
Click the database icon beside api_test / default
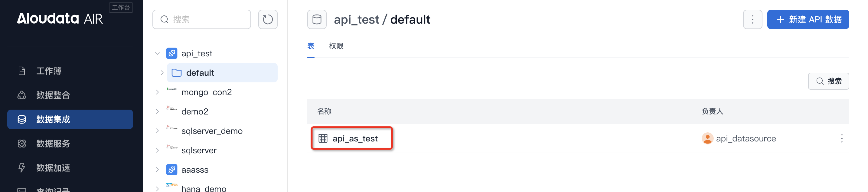click(x=316, y=20)
